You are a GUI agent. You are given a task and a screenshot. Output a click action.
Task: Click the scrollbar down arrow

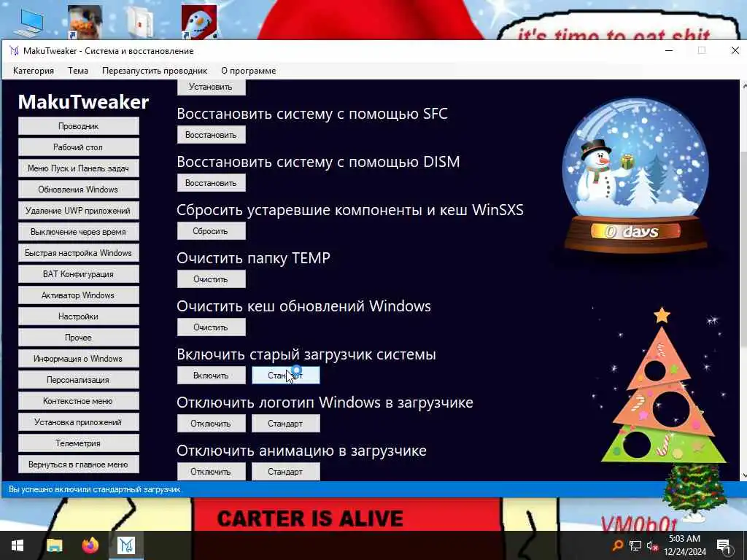tap(743, 475)
